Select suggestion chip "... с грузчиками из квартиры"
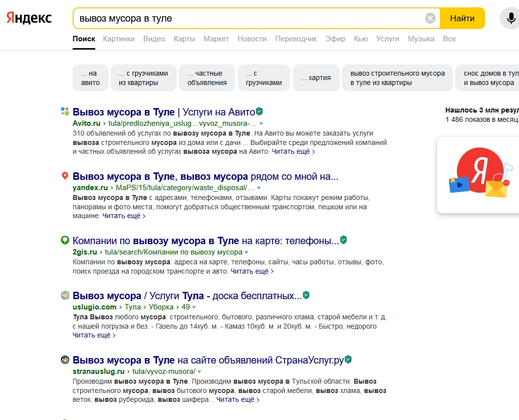The height and width of the screenshot is (420, 519). pos(143,78)
